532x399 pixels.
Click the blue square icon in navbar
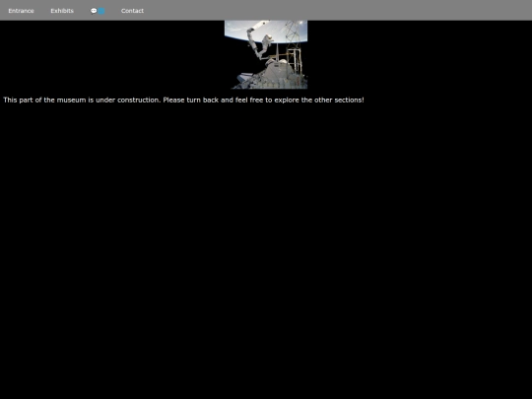tap(101, 11)
